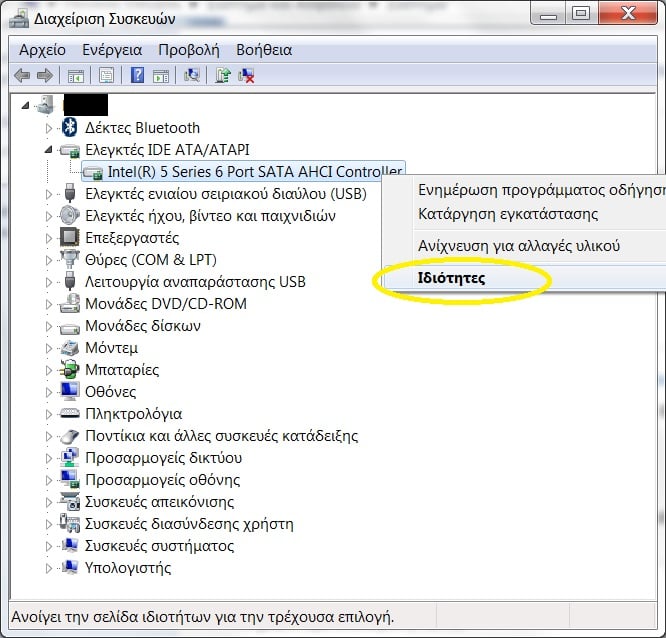
Task: Click the Uninstall device toolbar icon
Action: [246, 76]
